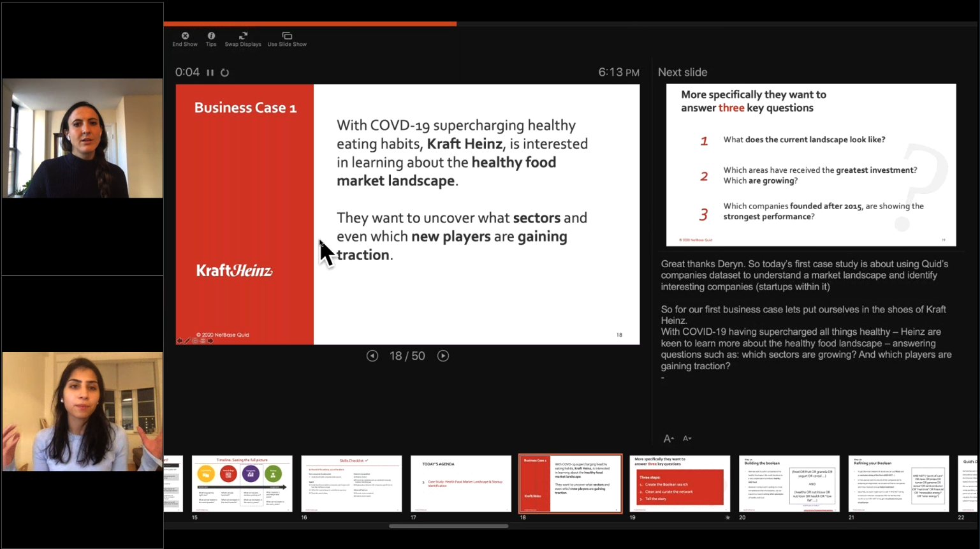Click the speaker notes paragraph starting "Great thanks Deryn"
The height and width of the screenshot is (549, 980).
(x=805, y=275)
